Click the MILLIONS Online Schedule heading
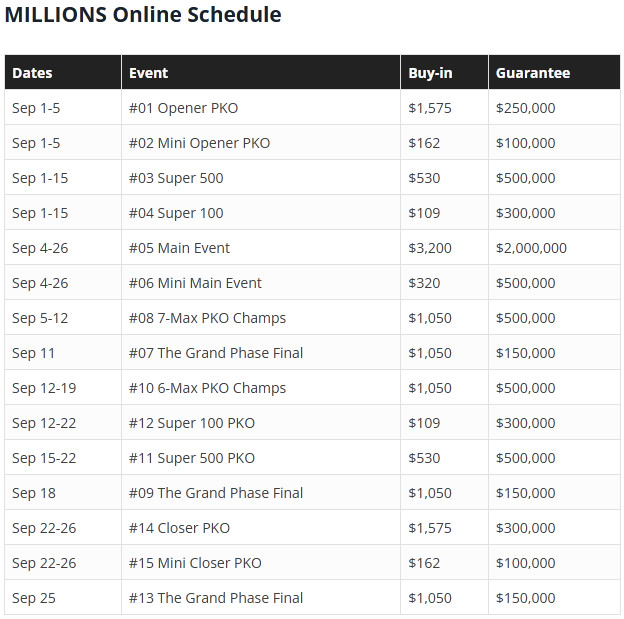The image size is (624, 619). click(x=143, y=15)
